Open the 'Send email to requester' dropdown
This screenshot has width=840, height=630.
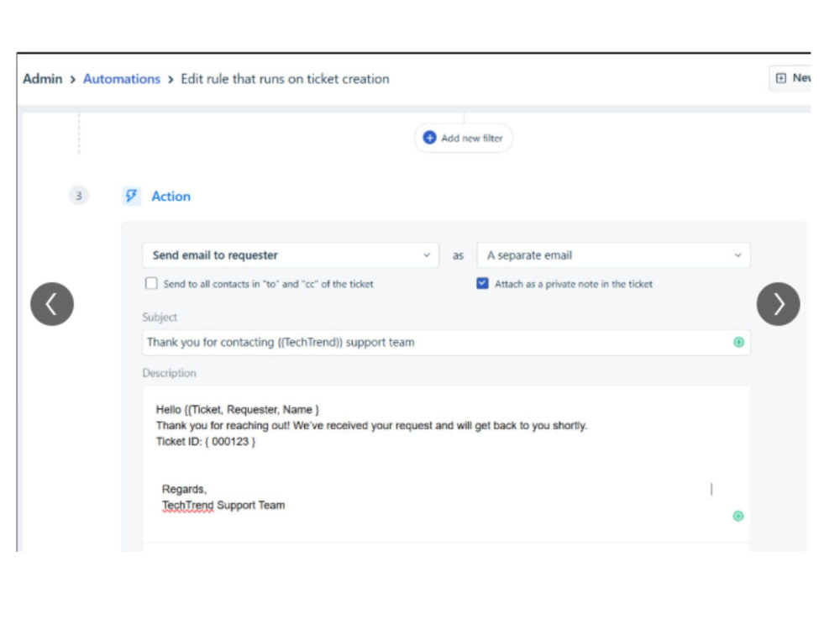coord(291,255)
